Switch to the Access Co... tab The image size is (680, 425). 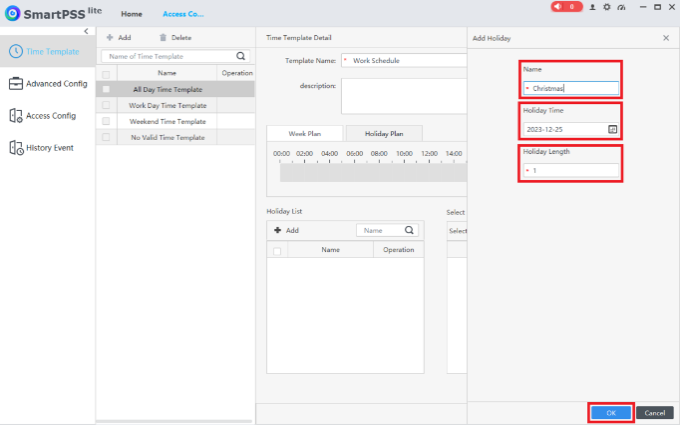click(x=183, y=14)
